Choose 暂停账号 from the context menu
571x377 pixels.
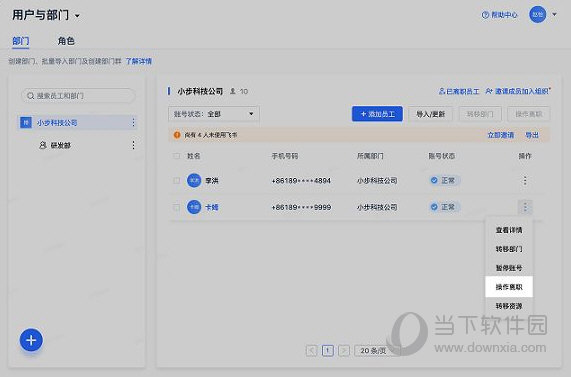[509, 268]
